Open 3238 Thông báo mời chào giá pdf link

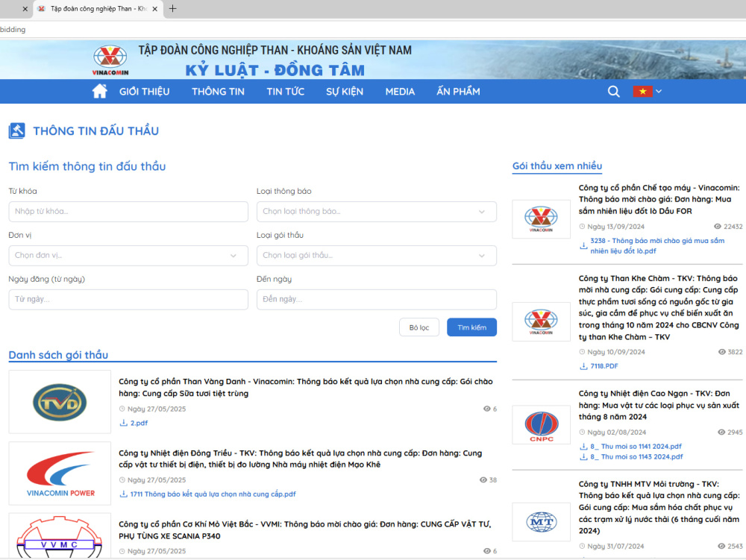click(x=657, y=246)
